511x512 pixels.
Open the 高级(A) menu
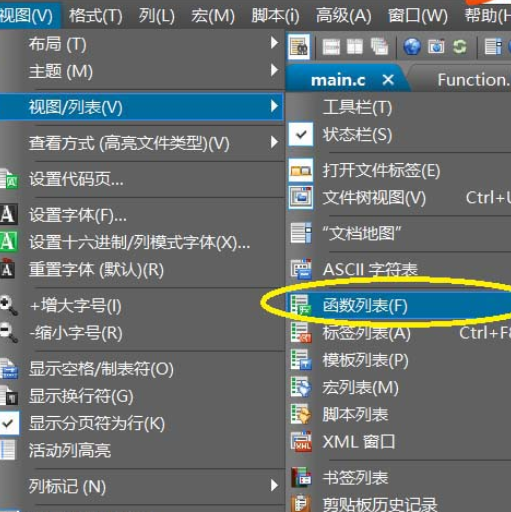click(x=344, y=15)
